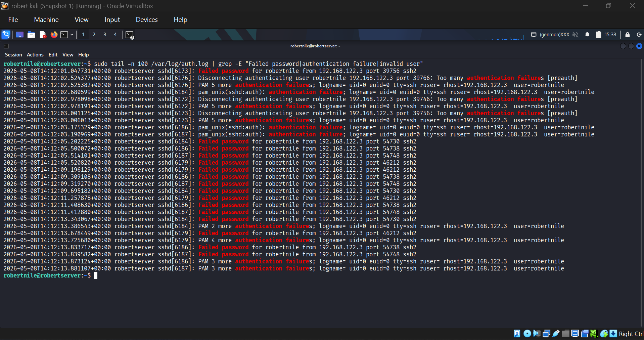Click the VirtualBox recording indicator icon

click(x=585, y=333)
